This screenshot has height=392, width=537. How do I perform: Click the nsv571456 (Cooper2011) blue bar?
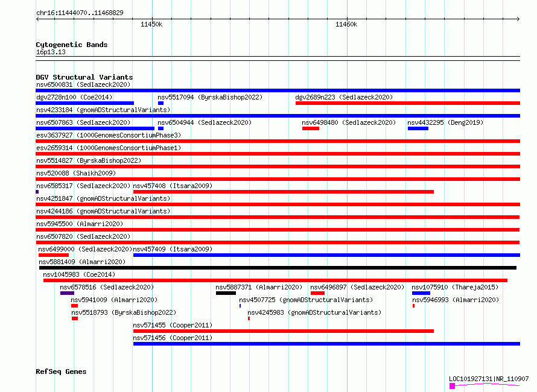click(326, 344)
